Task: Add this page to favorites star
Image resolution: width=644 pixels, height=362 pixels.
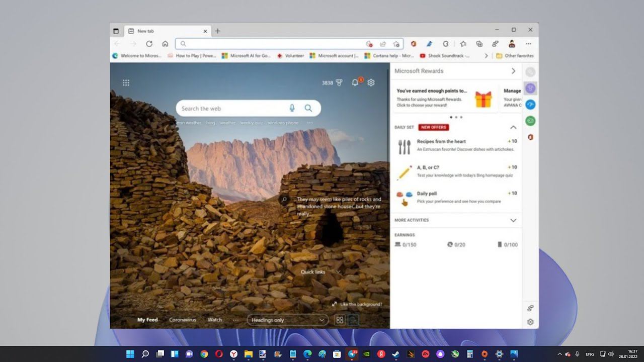Action: click(396, 44)
